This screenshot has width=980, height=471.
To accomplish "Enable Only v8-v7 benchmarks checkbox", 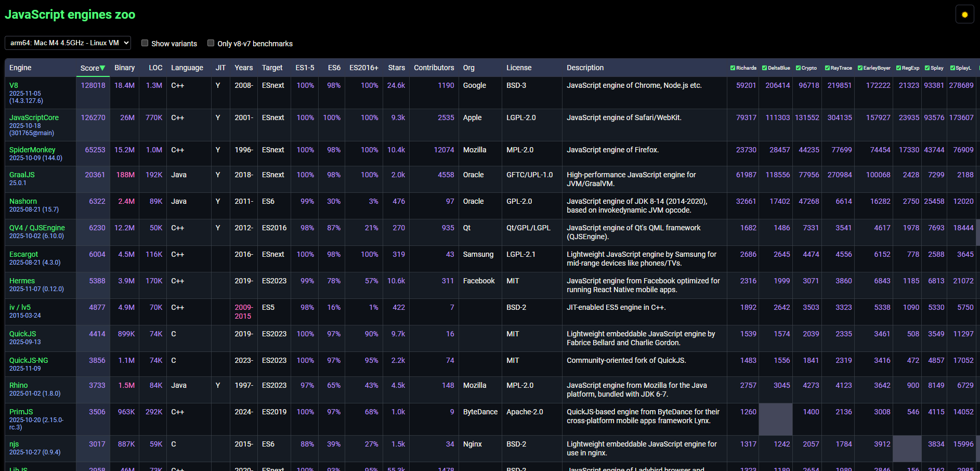I will coord(211,43).
